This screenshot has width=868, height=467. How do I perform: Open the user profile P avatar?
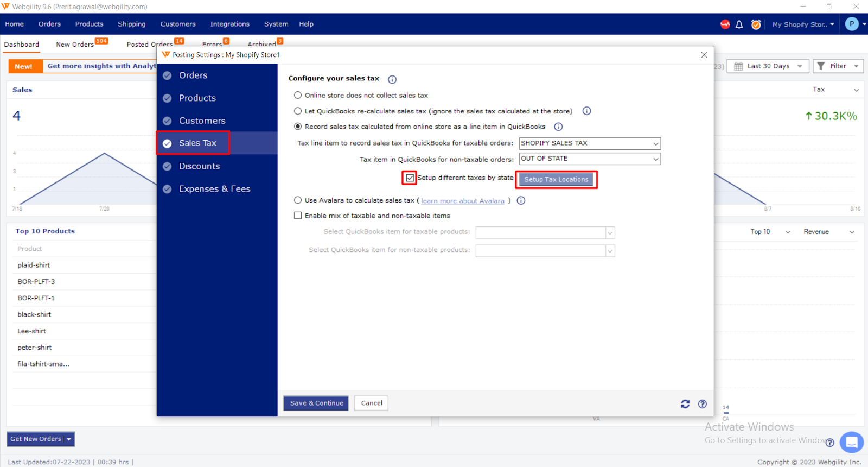[x=852, y=24]
